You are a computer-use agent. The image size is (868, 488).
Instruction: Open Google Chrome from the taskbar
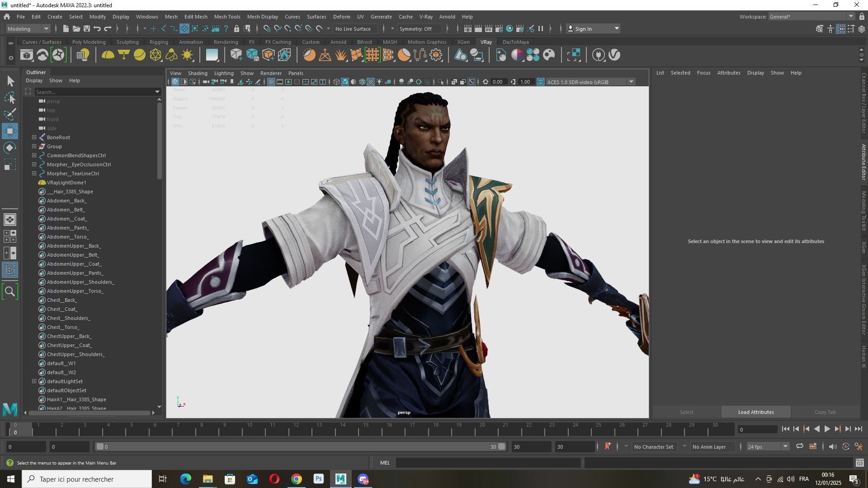pyautogui.click(x=296, y=479)
